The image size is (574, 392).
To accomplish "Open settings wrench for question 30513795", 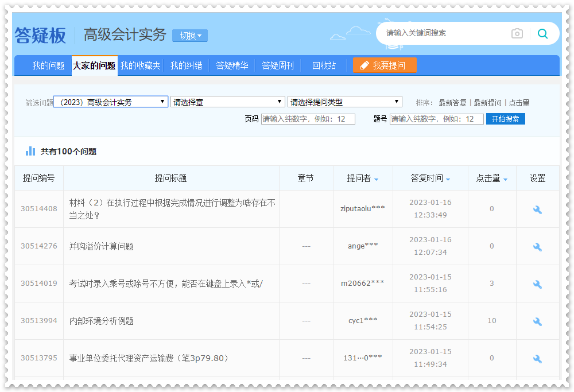I will coord(537,358).
